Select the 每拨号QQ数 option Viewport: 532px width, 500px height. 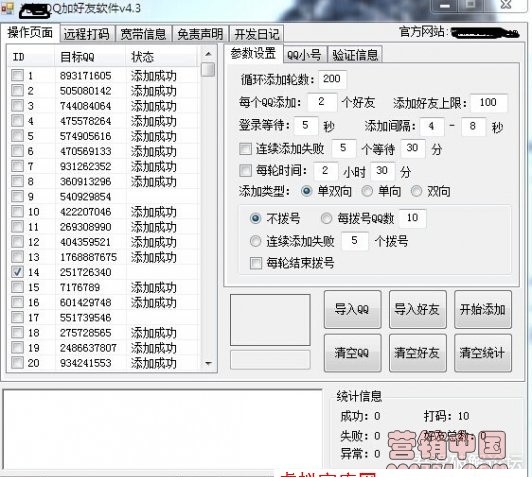326,218
